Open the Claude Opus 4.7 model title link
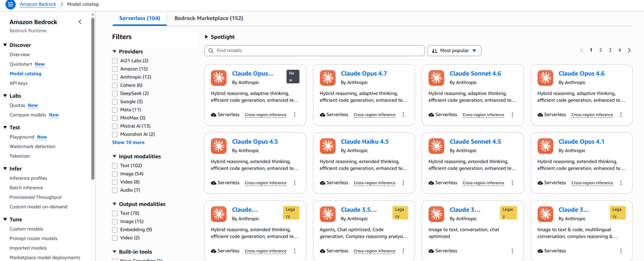This screenshot has height=261, width=644. [364, 74]
